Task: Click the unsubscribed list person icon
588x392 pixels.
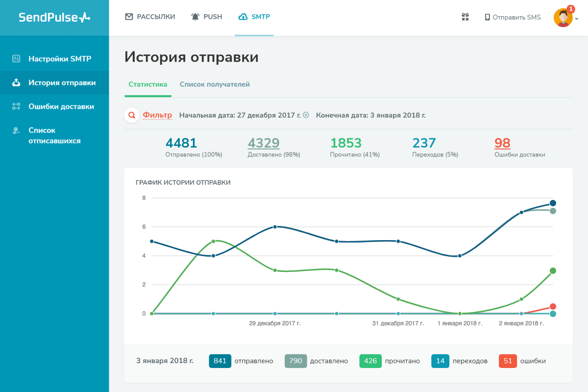Action: 16,130
